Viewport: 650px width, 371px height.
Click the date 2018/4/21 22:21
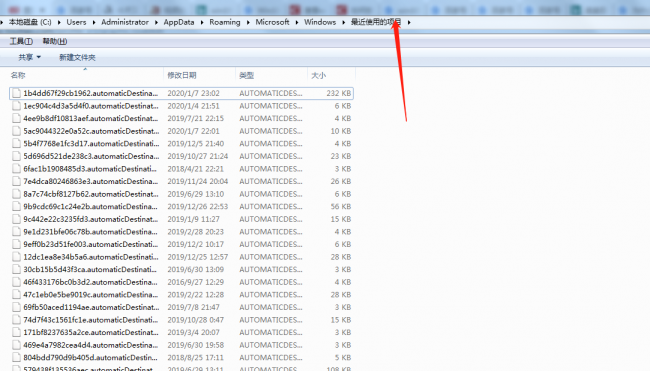coord(196,169)
